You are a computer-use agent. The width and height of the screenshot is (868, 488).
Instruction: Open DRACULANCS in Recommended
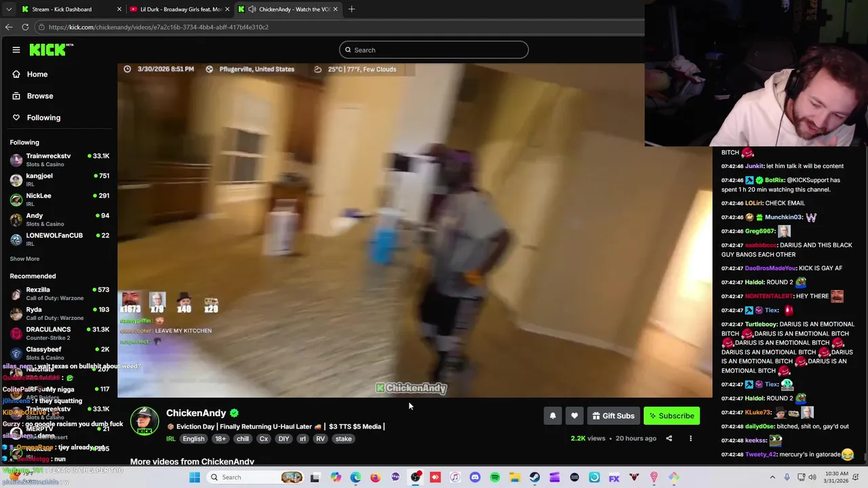59,333
